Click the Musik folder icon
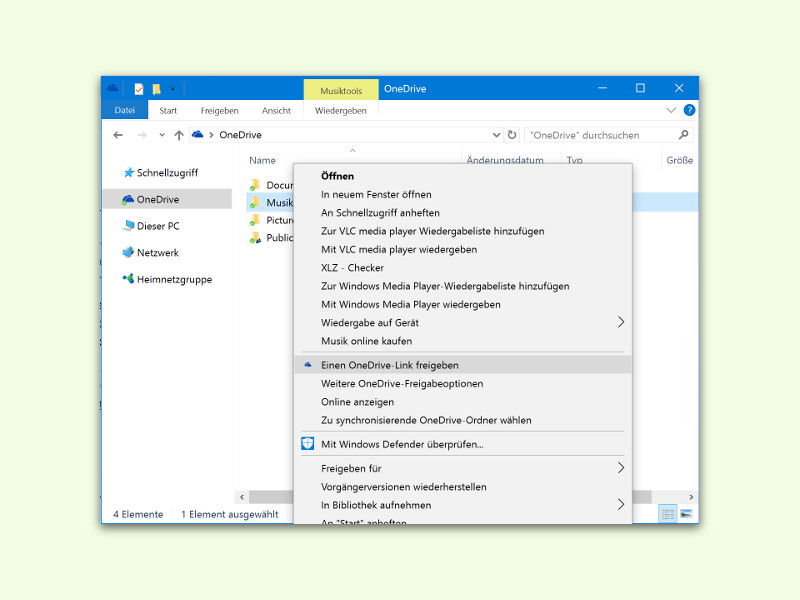 click(x=255, y=203)
